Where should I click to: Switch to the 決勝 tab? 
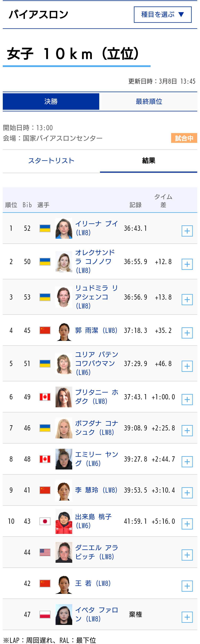click(x=51, y=101)
